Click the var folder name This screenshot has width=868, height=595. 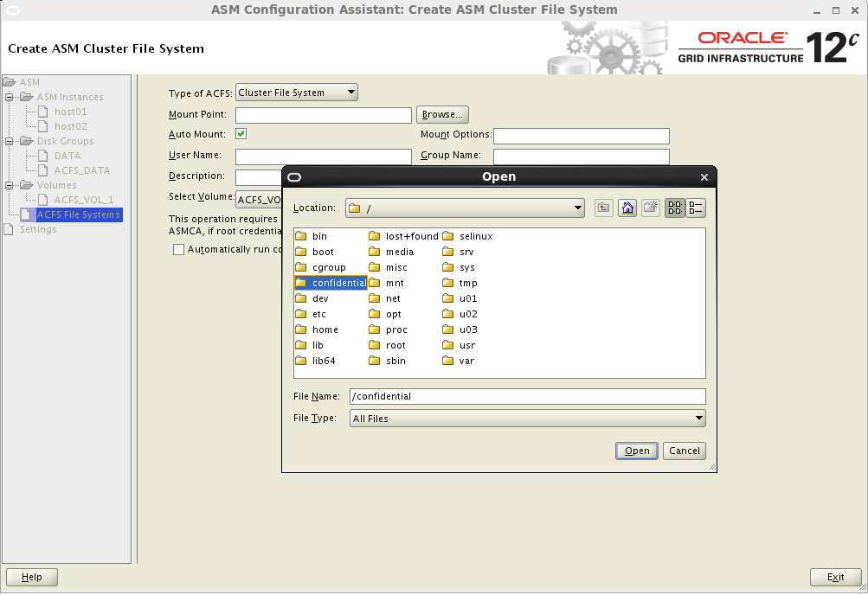click(466, 361)
